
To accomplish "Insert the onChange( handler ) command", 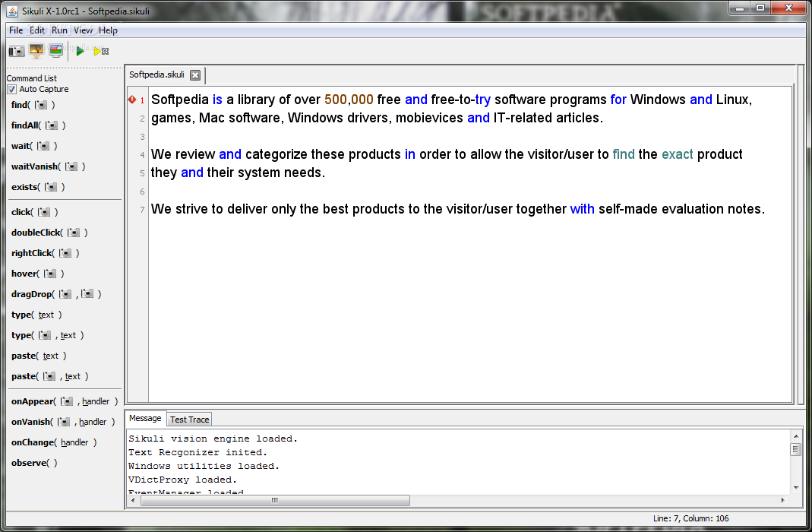I will point(54,442).
